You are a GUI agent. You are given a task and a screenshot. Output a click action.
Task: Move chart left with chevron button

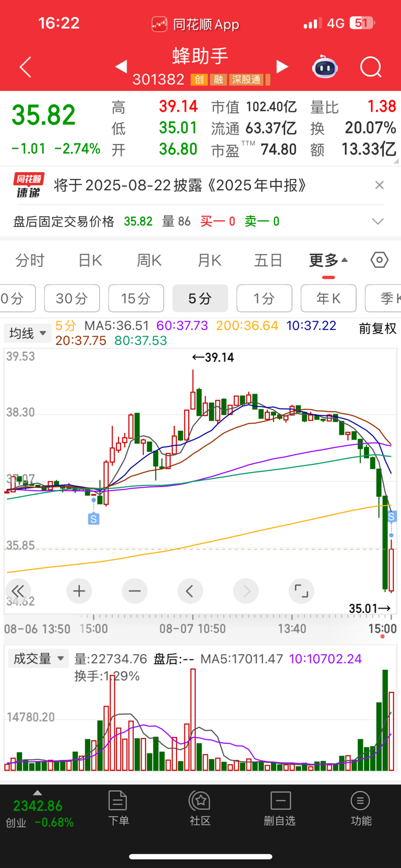tap(190, 591)
